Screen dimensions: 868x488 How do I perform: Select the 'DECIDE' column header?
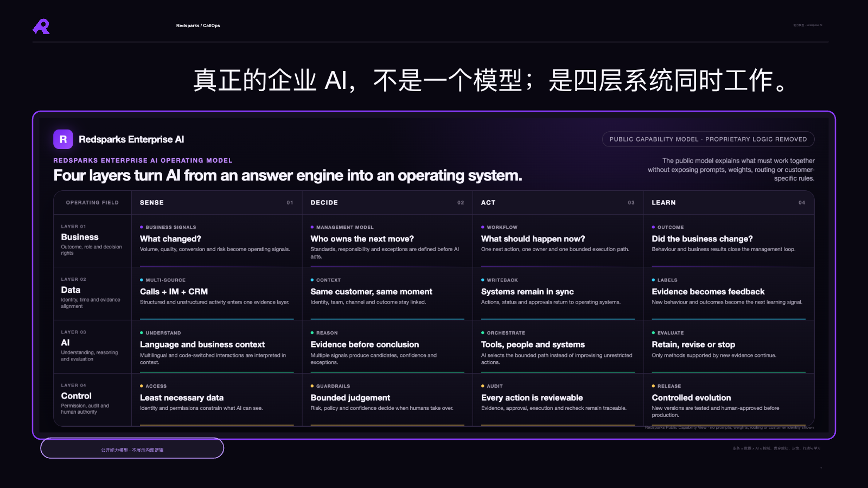[x=324, y=203]
